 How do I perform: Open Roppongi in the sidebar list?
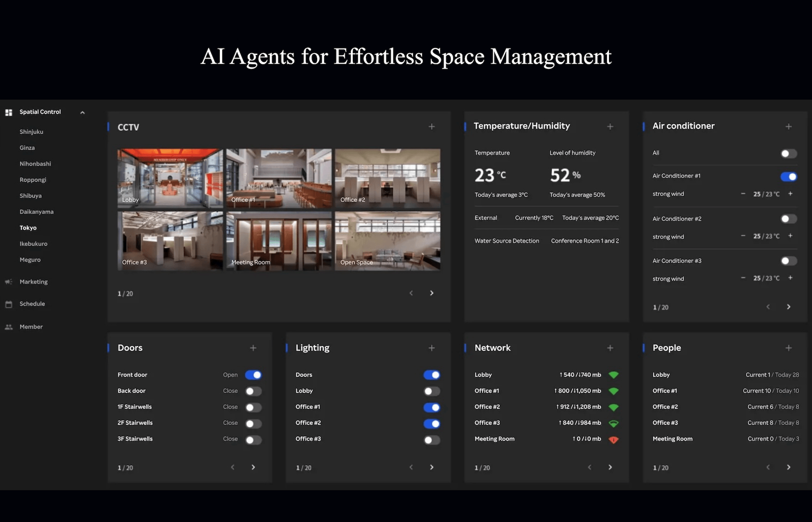pyautogui.click(x=33, y=180)
